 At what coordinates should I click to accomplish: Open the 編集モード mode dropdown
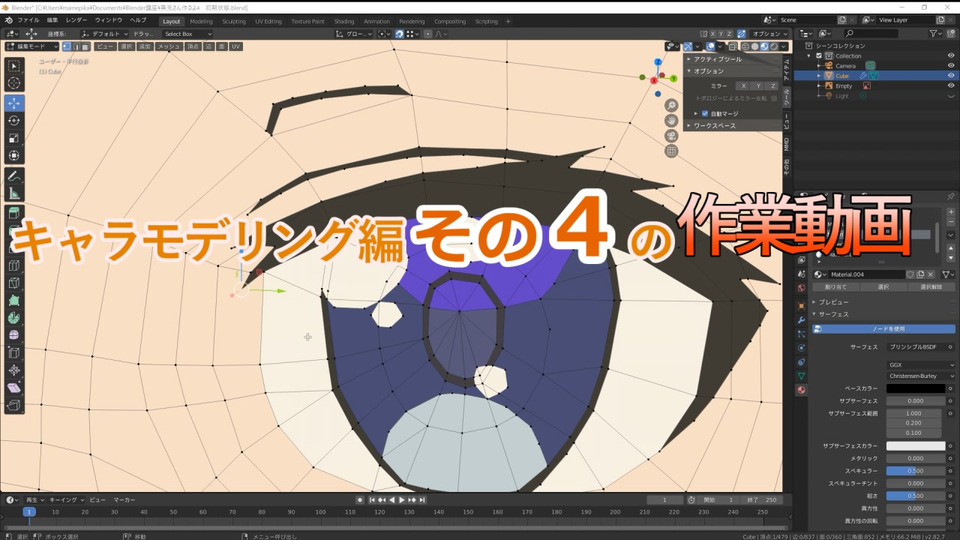[32, 47]
